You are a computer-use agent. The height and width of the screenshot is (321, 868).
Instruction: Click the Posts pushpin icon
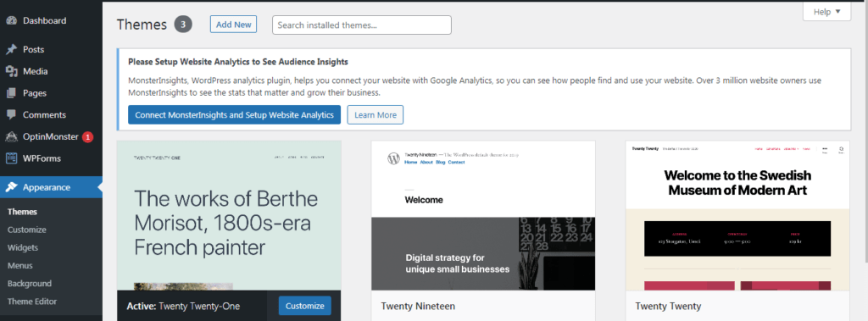coord(11,50)
